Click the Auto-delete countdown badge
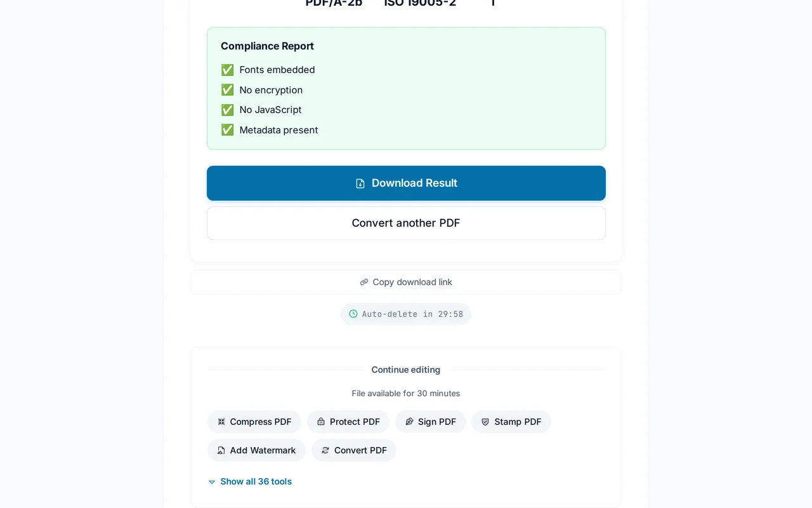Screen dimensions: 812x508 tap(406, 314)
